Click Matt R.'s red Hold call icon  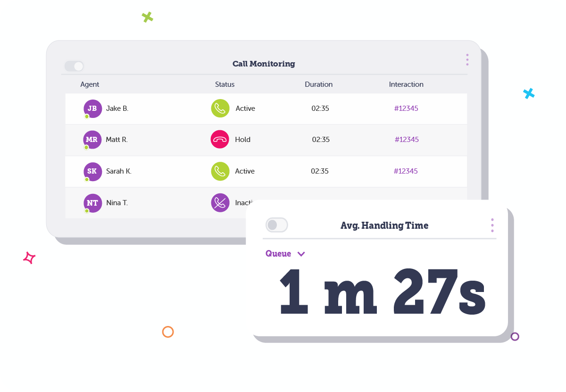(220, 140)
